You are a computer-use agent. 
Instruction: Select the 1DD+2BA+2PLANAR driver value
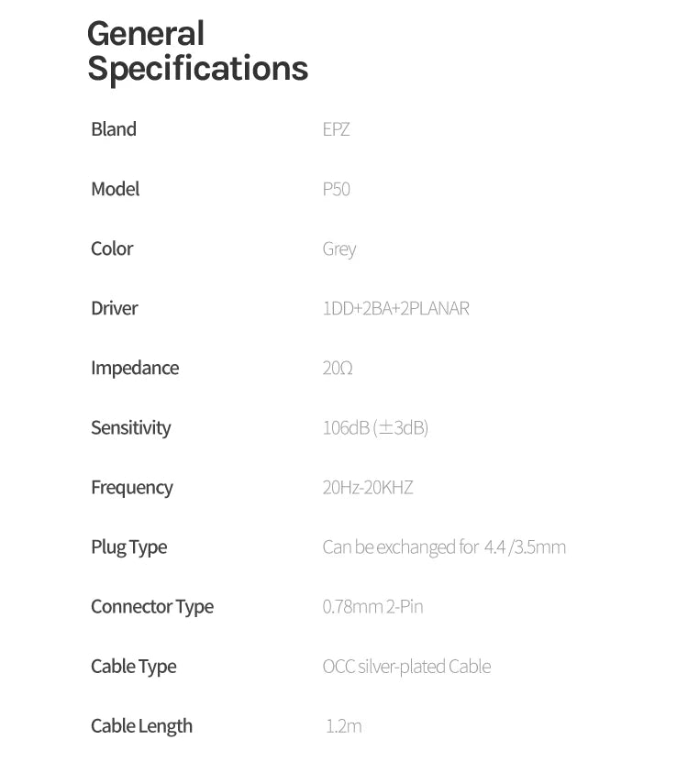(395, 308)
